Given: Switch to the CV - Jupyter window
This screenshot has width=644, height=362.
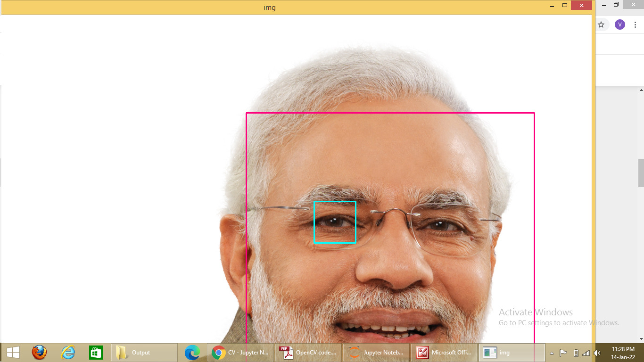Looking at the screenshot, I should (240, 352).
